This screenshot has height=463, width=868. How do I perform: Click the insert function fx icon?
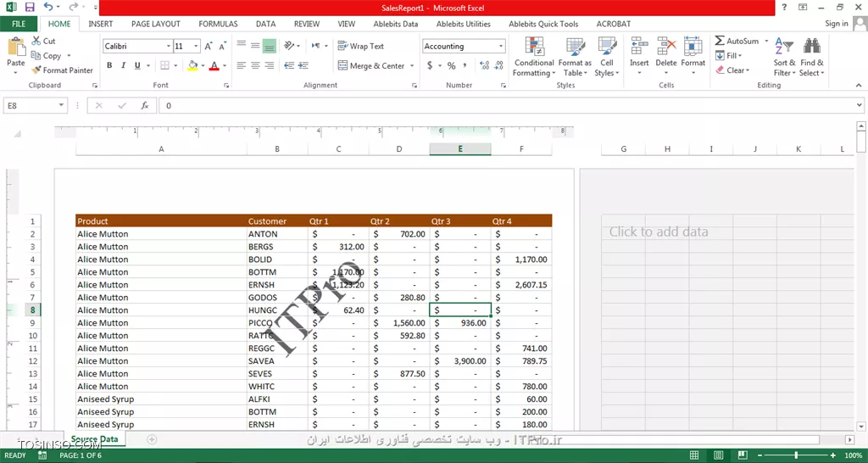click(145, 105)
